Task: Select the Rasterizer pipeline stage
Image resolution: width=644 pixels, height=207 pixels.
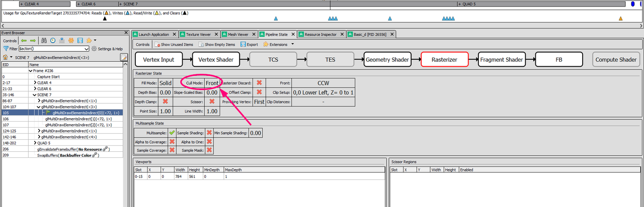Action: [x=445, y=60]
